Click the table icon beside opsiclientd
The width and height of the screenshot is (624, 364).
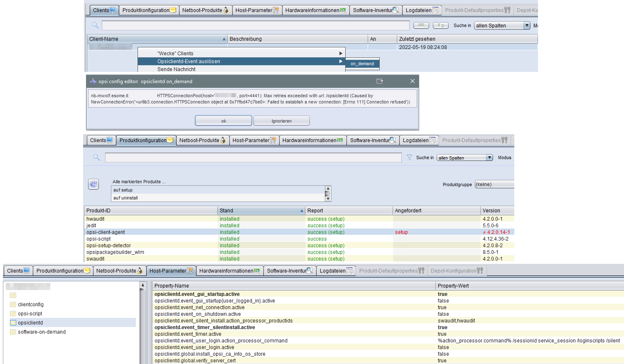point(13,323)
